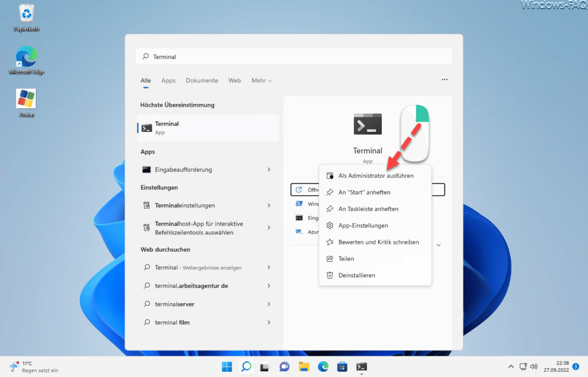Expand the Eingabeaufforderung result arrow

click(269, 169)
